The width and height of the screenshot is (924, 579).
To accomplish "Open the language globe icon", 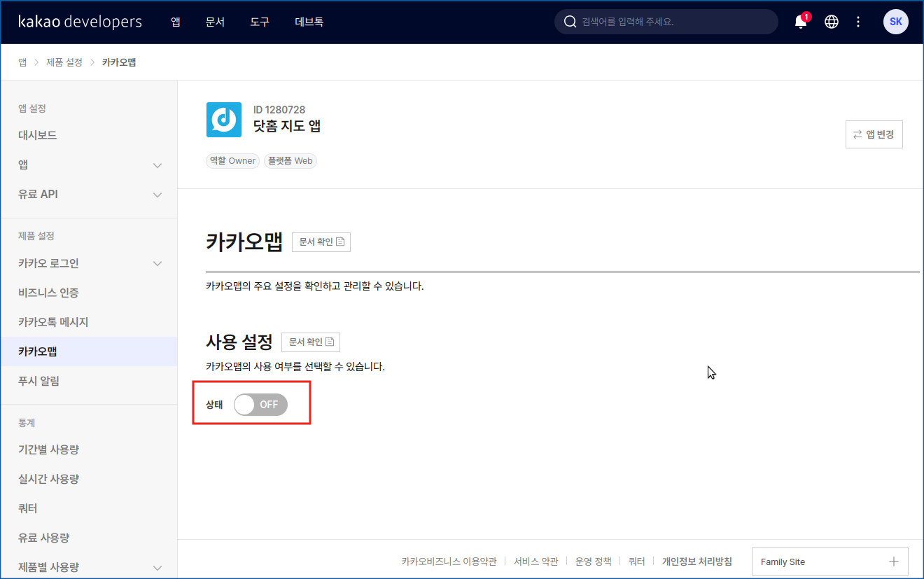I will pos(832,22).
